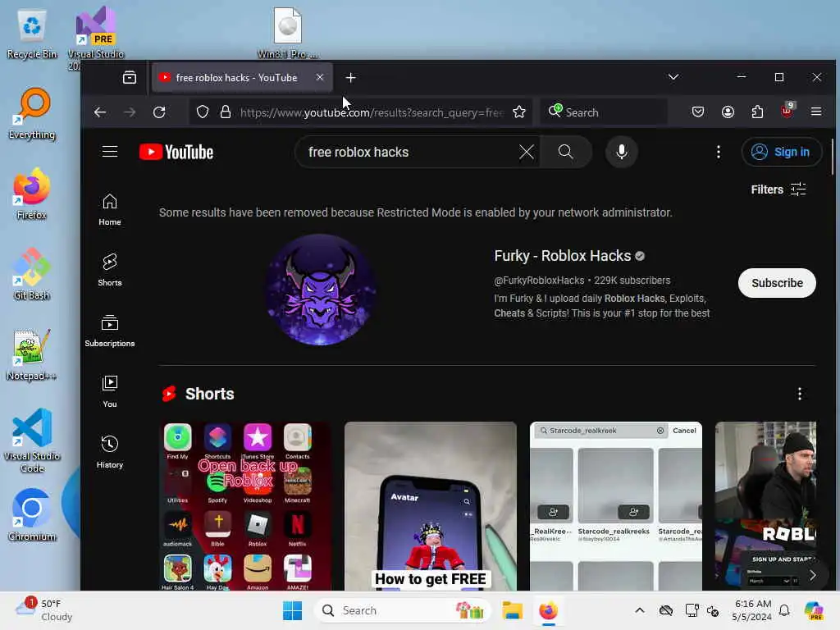Open Shorts in YouTube sidebar
840x630 pixels.
[110, 270]
